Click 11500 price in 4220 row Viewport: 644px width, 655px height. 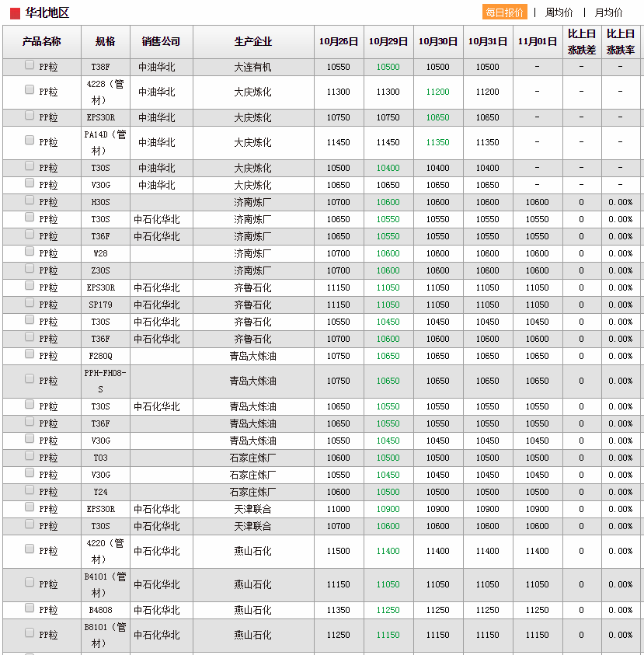click(338, 551)
